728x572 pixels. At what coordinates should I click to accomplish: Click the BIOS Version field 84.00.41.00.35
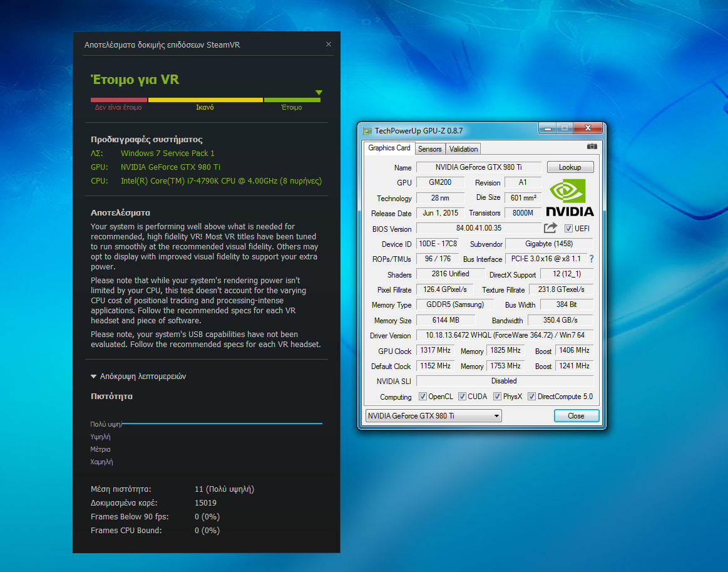[479, 228]
